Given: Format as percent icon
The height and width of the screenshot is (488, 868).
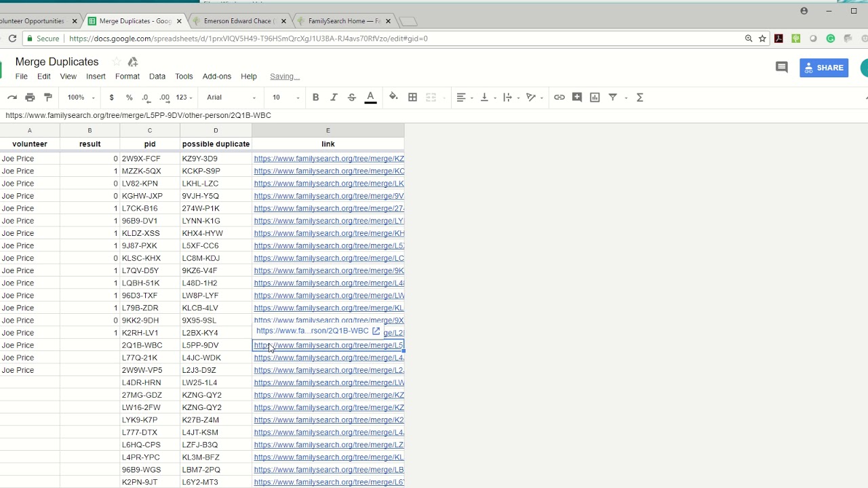Looking at the screenshot, I should tap(129, 98).
